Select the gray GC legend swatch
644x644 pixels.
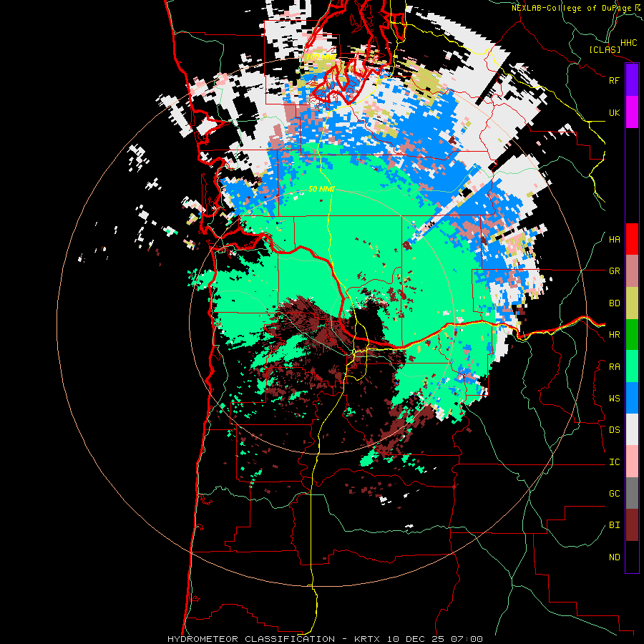[632, 493]
